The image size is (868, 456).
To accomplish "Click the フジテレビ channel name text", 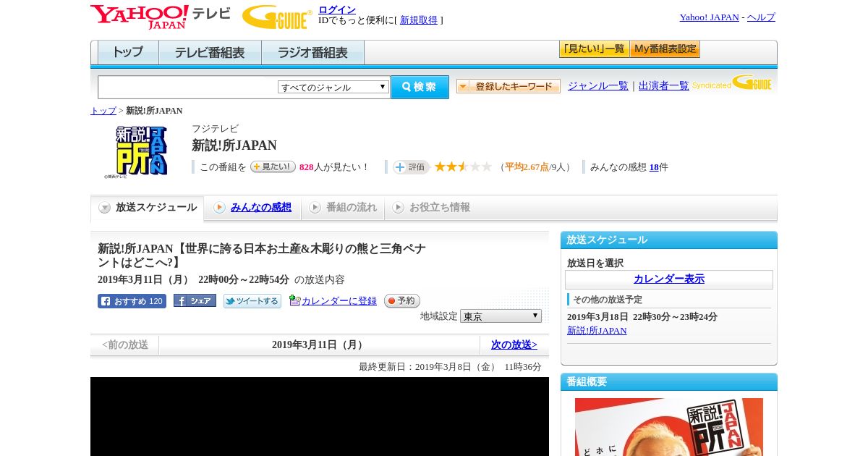I will [215, 128].
